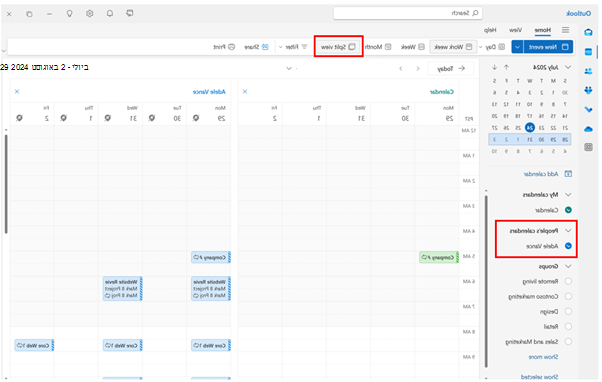Click the Add calendar link

click(x=541, y=174)
